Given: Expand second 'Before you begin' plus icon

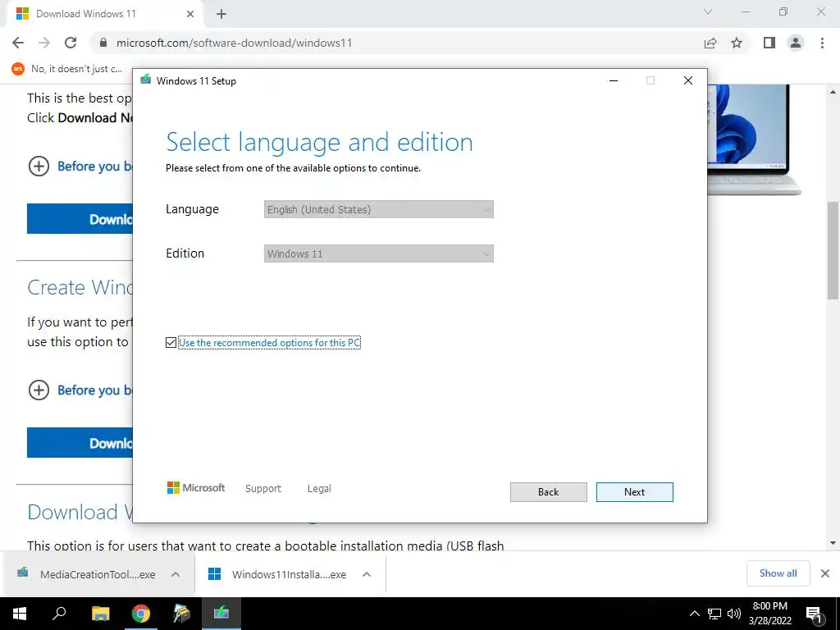Looking at the screenshot, I should click(39, 390).
